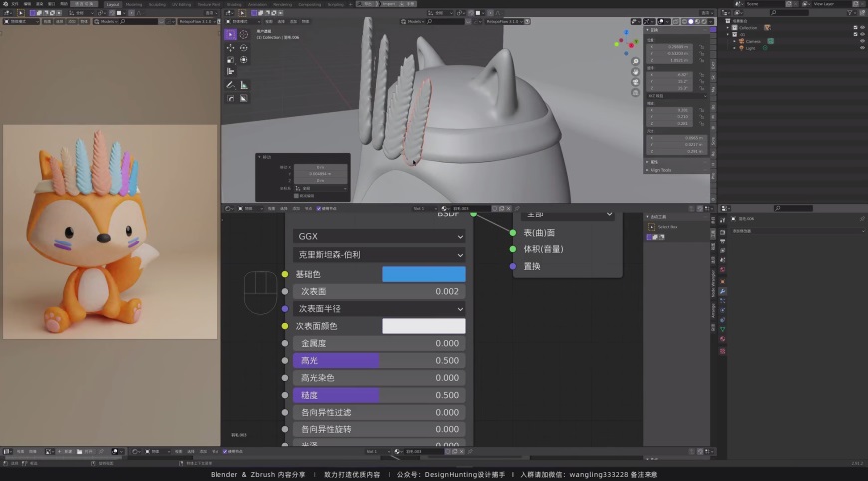Toggle the Use Nodes checkbox in node editor header
Image resolution: width=868 pixels, height=481 pixels.
(x=319, y=209)
